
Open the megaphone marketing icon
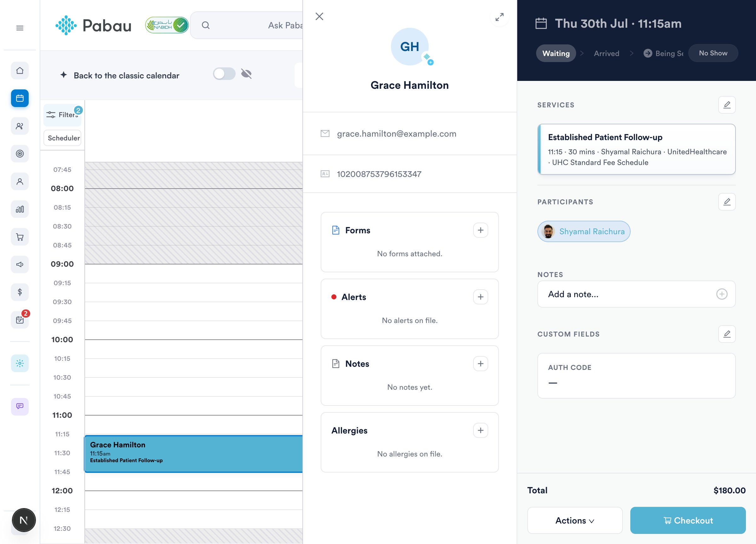pyautogui.click(x=20, y=264)
